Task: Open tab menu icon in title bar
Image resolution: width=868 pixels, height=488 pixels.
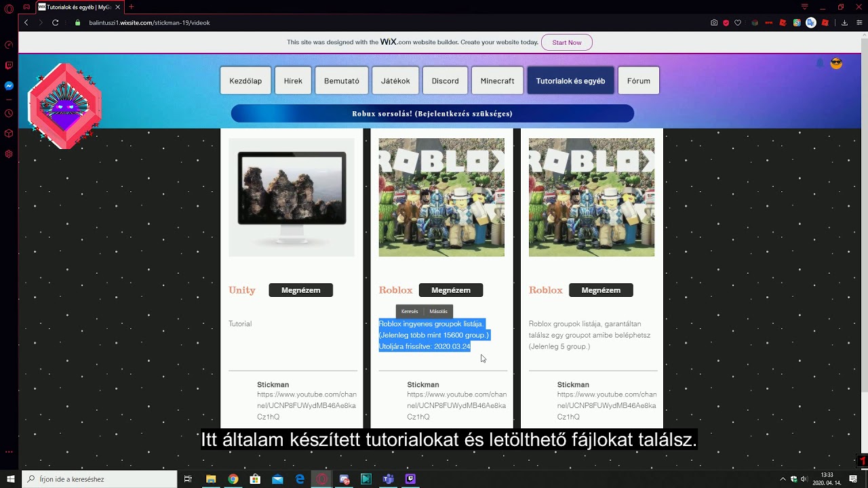Action: click(x=805, y=7)
